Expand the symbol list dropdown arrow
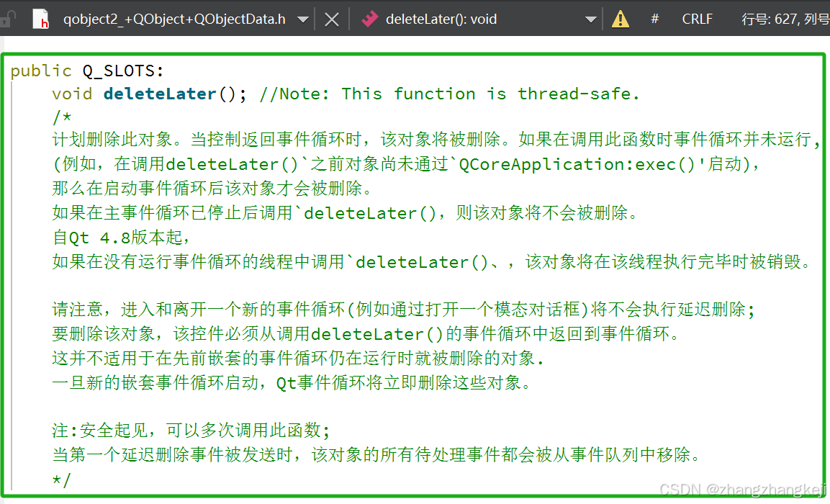The height and width of the screenshot is (504, 830). coord(591,20)
